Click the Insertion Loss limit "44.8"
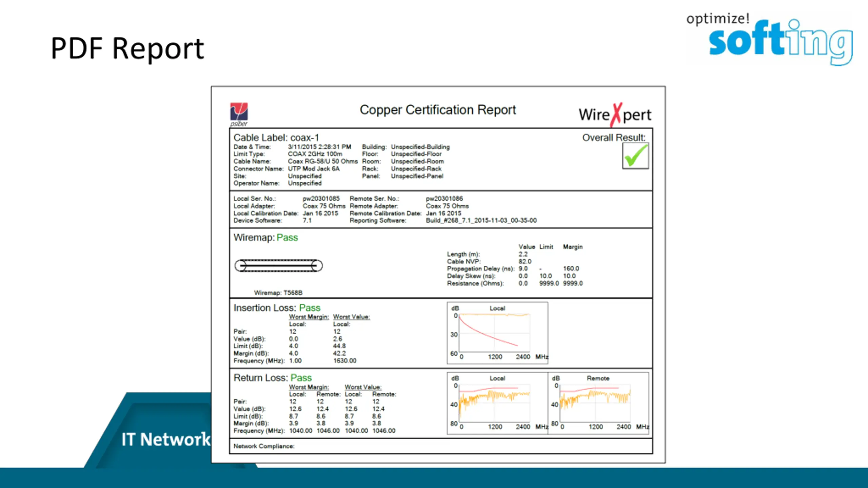This screenshot has width=868, height=488. (339, 346)
